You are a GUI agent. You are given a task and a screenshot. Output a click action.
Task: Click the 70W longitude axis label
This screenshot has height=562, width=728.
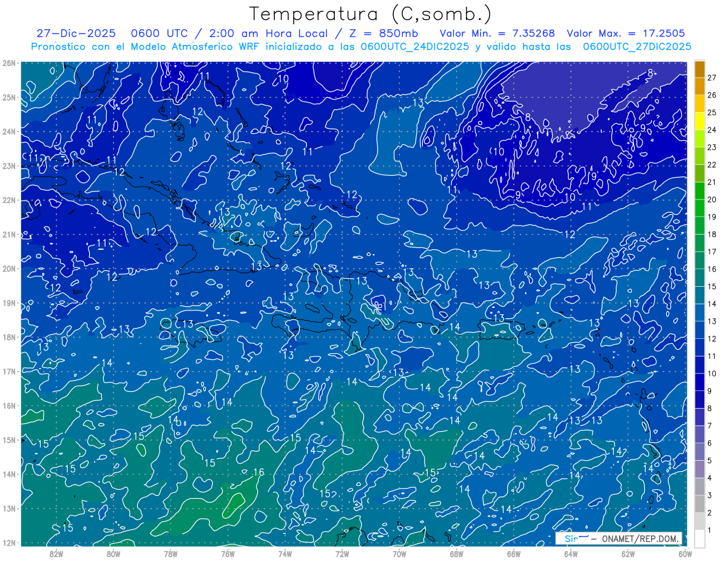coord(399,553)
